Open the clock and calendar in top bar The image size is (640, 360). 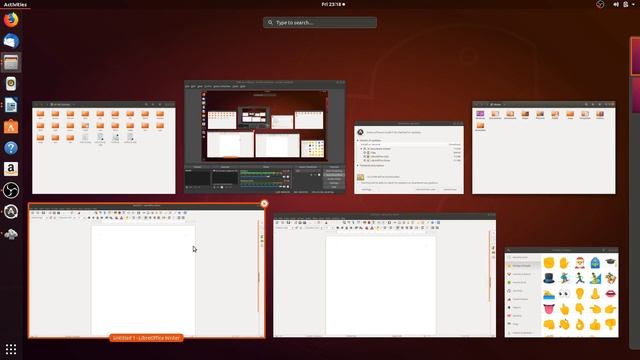click(333, 4)
